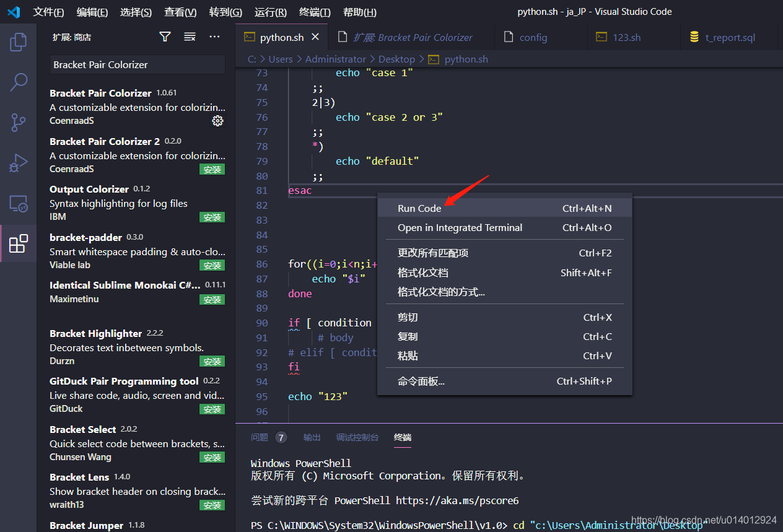Select the Bracket Pair Colorizer 1.0.61 extension entry
The image size is (783, 532).
(x=137, y=107)
